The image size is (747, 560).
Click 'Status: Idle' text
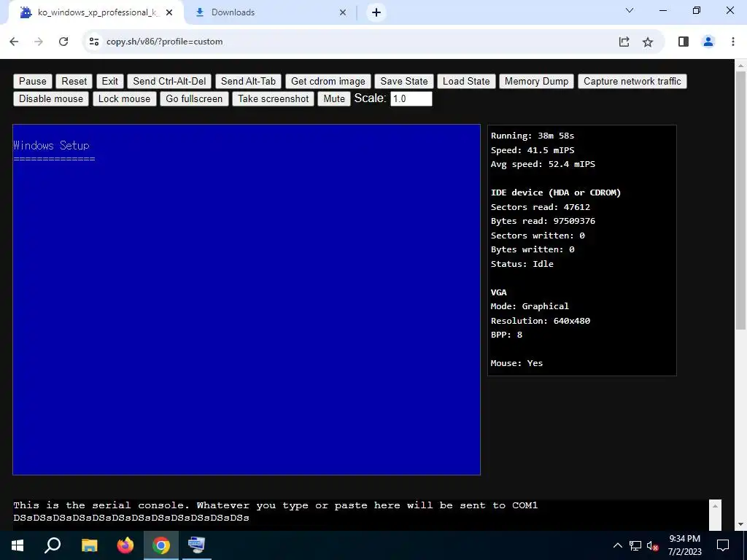(x=522, y=264)
